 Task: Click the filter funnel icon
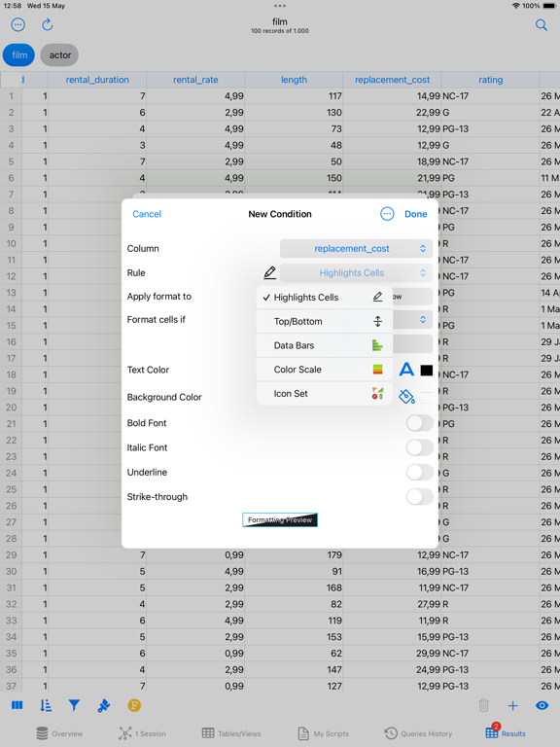(x=74, y=705)
